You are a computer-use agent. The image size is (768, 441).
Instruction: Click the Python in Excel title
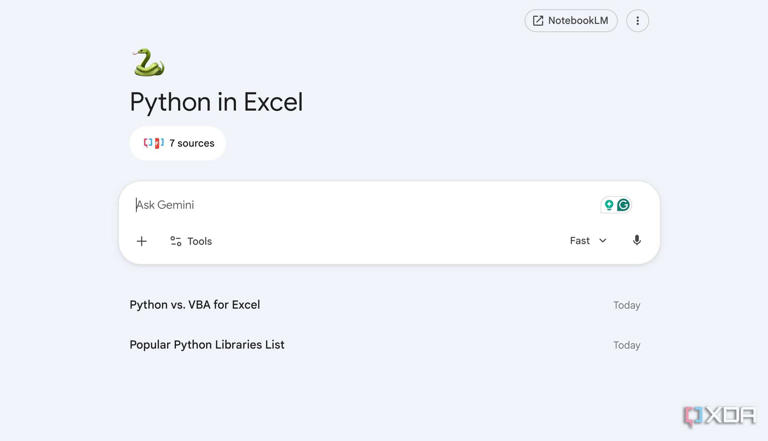point(216,102)
